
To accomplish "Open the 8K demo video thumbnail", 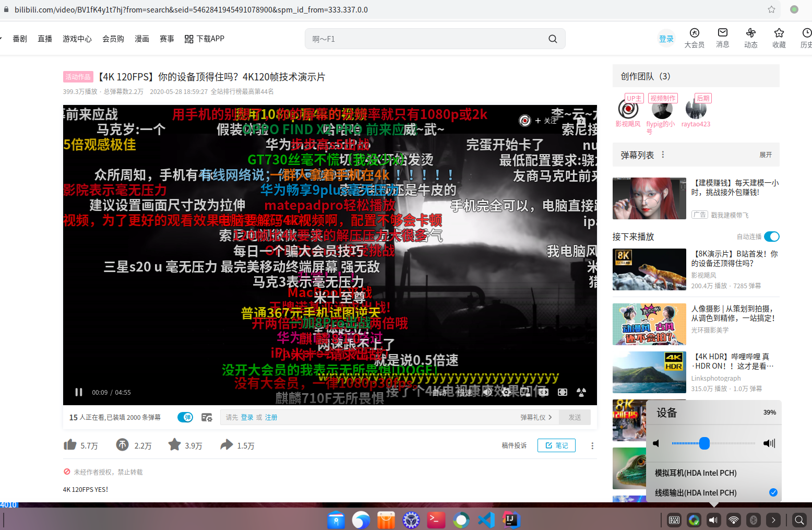I will [649, 269].
